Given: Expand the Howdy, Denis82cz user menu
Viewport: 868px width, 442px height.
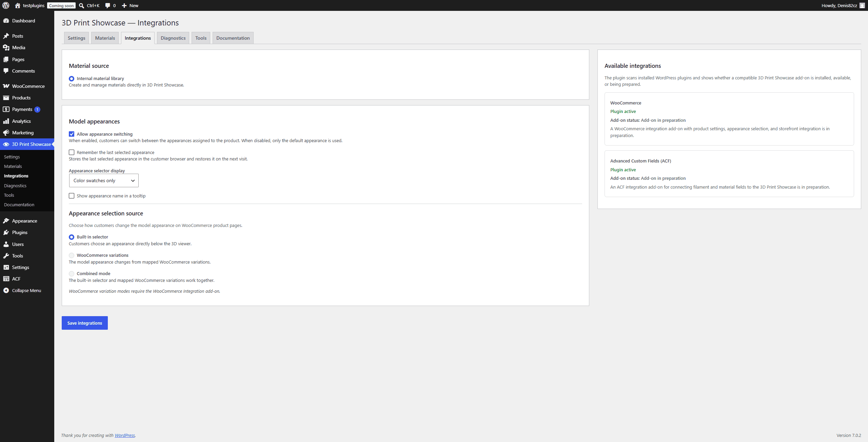Looking at the screenshot, I should click(843, 5).
